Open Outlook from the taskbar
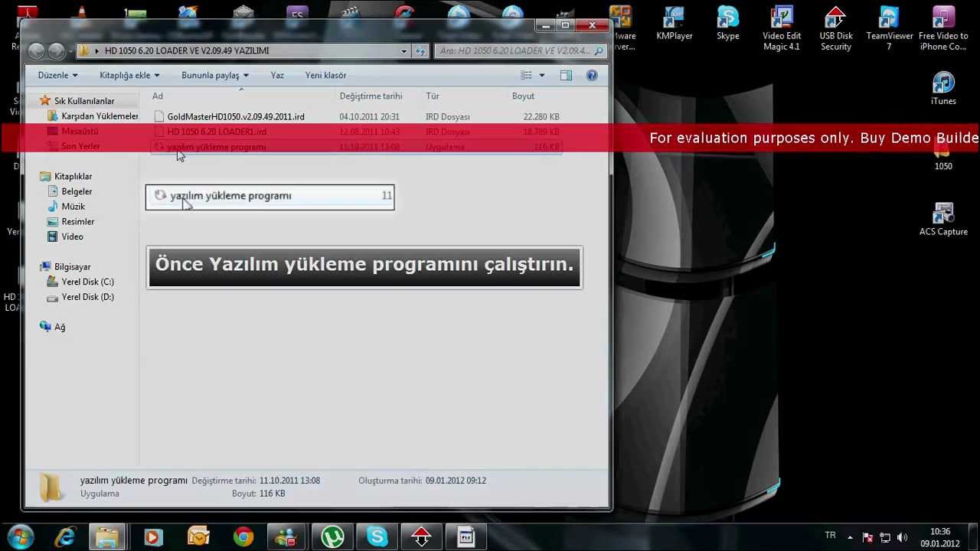The height and width of the screenshot is (551, 980). coord(198,537)
